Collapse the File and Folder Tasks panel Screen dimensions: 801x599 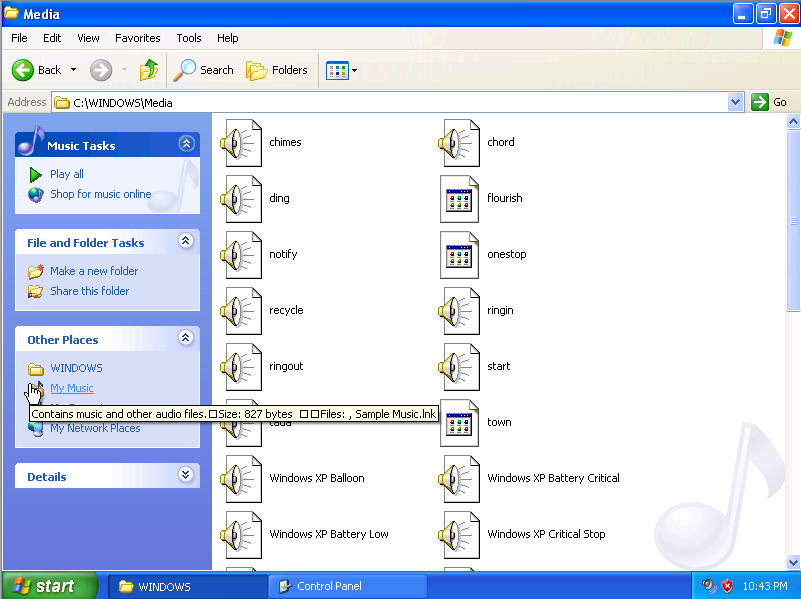click(186, 241)
